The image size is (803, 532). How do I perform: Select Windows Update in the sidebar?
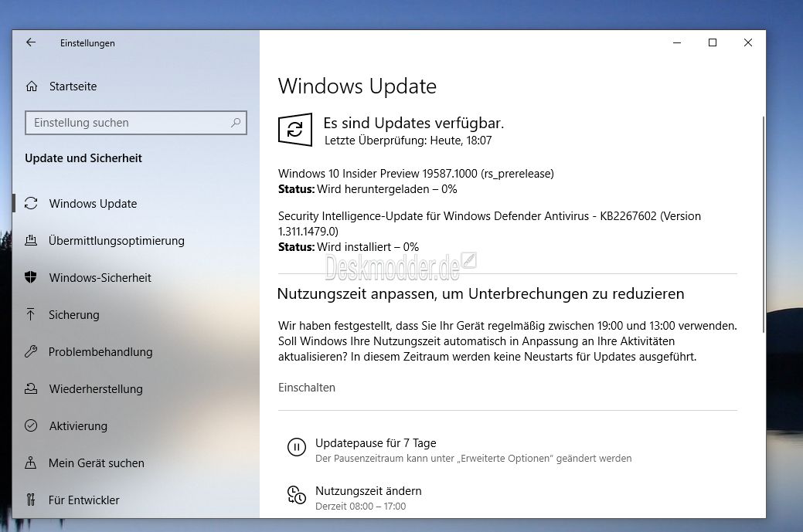(93, 204)
